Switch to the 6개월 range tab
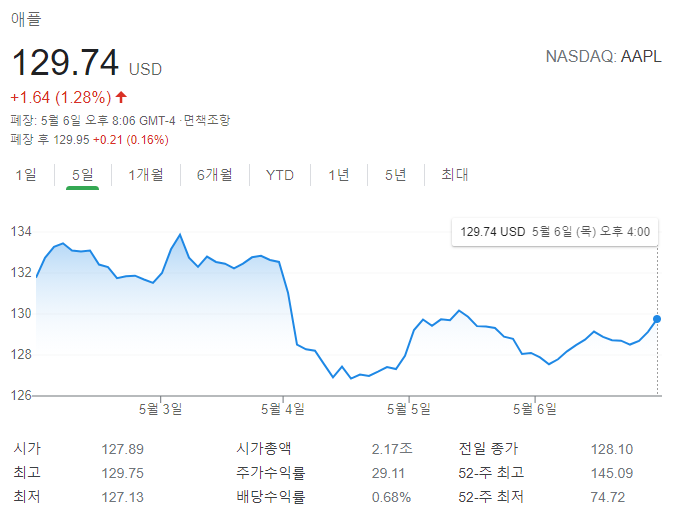This screenshot has width=677, height=527. [x=215, y=175]
